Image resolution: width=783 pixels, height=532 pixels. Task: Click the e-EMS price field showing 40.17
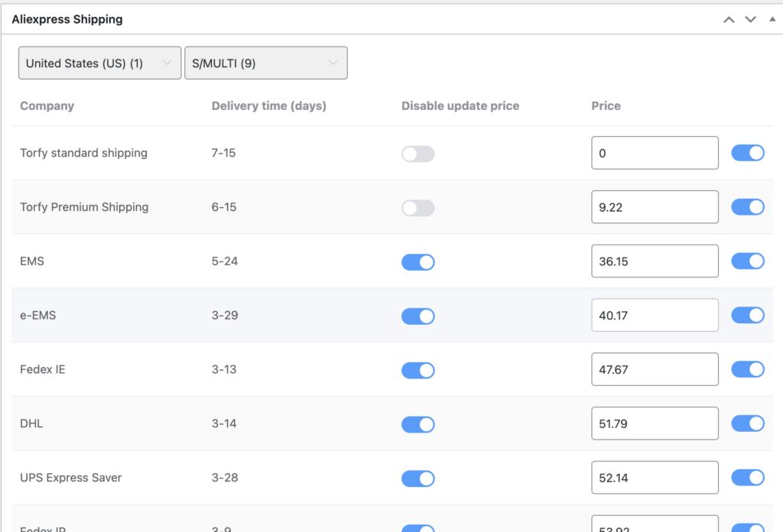click(x=655, y=315)
